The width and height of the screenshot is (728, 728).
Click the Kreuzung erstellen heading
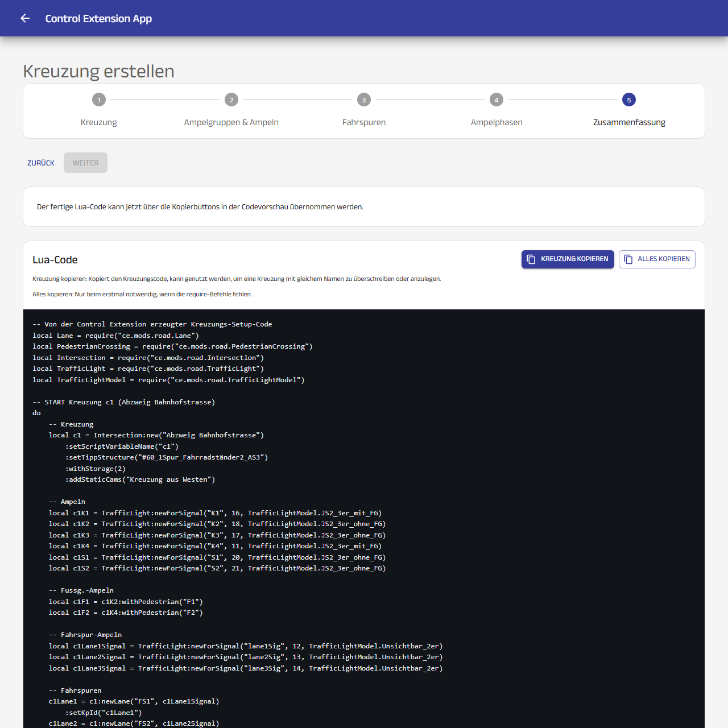pos(98,71)
